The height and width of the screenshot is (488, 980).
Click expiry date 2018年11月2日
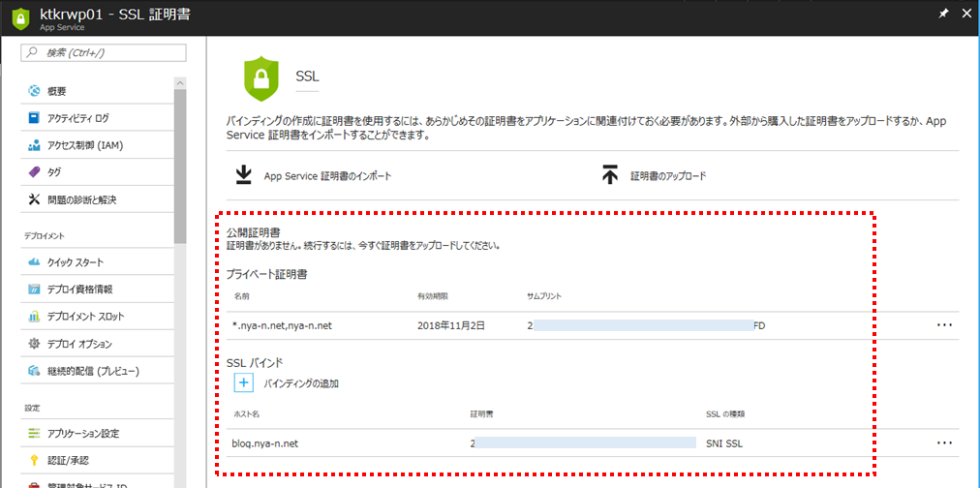pos(450,325)
